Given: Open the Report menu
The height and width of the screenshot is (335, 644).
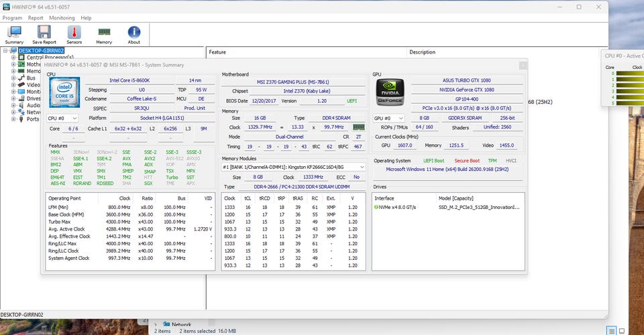Looking at the screenshot, I should 36,18.
